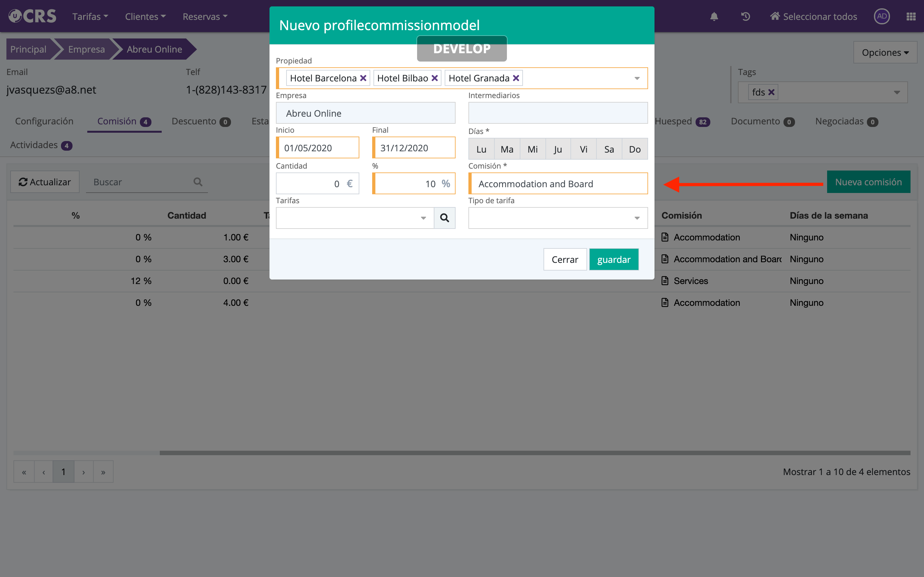Toggle the Do day button
This screenshot has width=924, height=577.
point(635,149)
